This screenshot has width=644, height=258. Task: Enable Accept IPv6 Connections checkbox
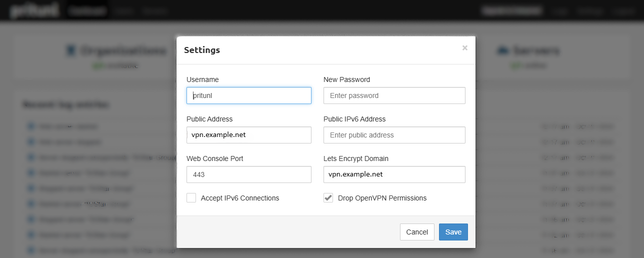(191, 198)
